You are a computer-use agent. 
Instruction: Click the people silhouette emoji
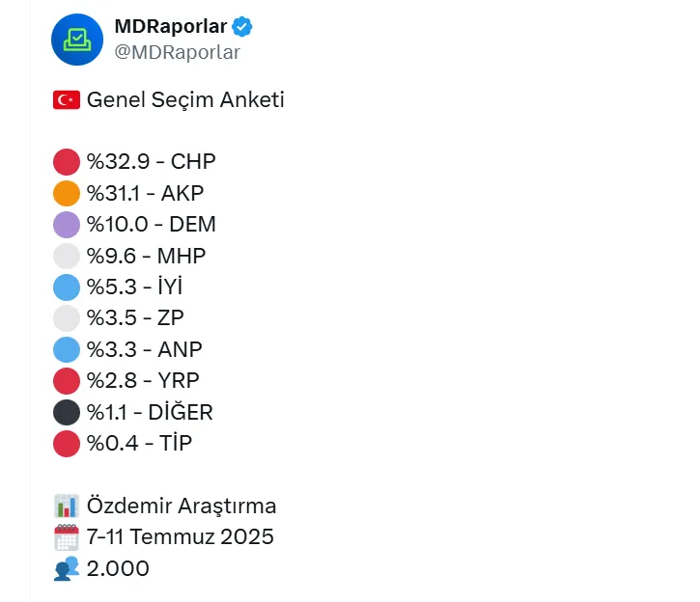click(x=67, y=569)
